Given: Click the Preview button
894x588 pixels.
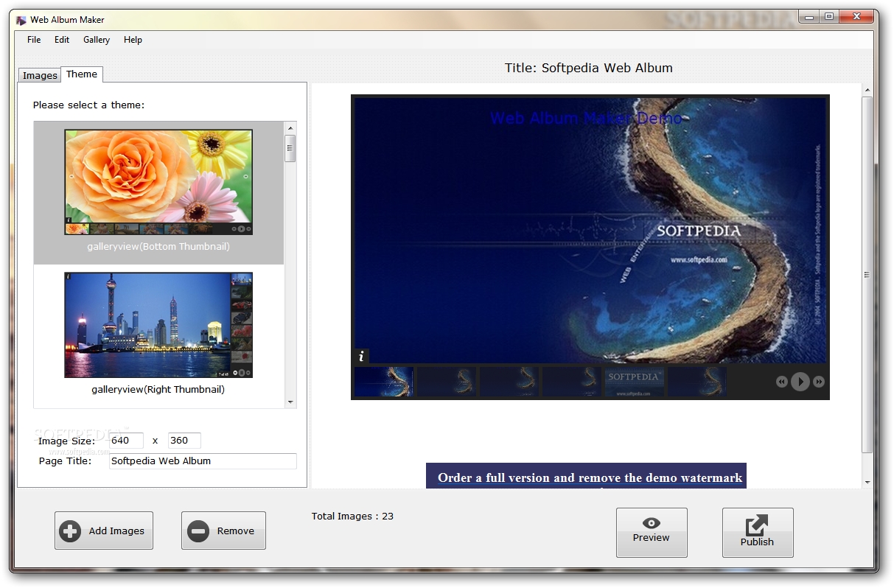Looking at the screenshot, I should click(x=652, y=532).
